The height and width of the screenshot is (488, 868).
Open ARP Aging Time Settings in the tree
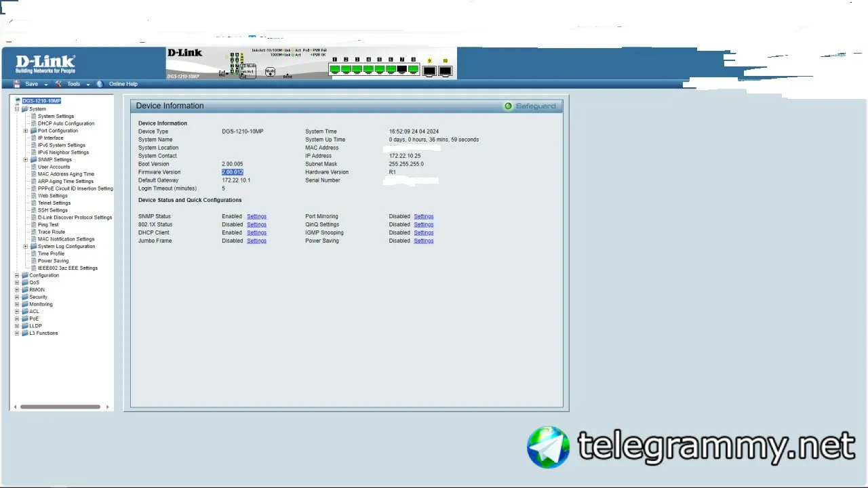tap(66, 182)
